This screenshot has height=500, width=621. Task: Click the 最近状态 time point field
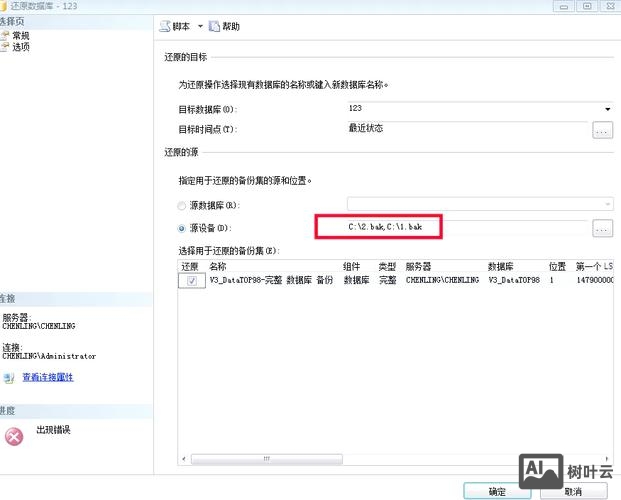click(x=468, y=129)
